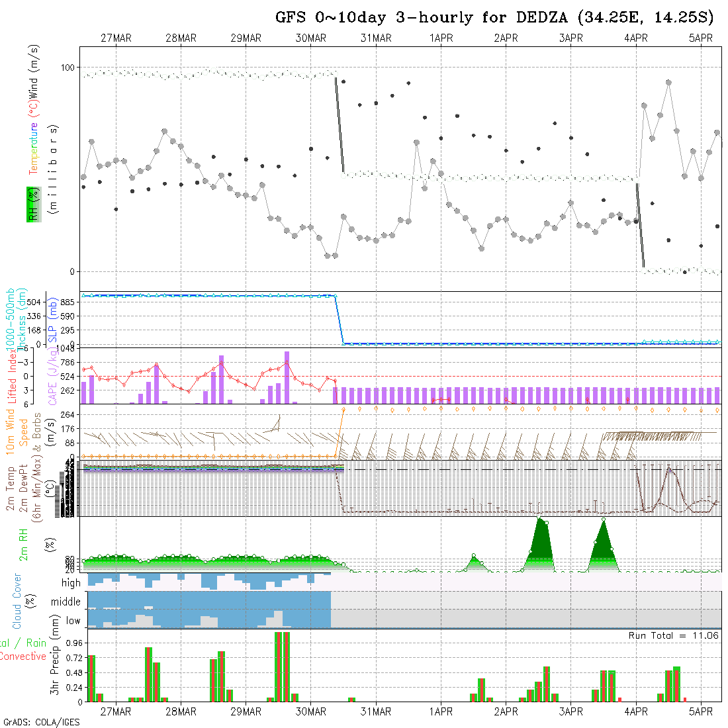
Task: Select the 5APR label on top axis
Action: (x=700, y=38)
